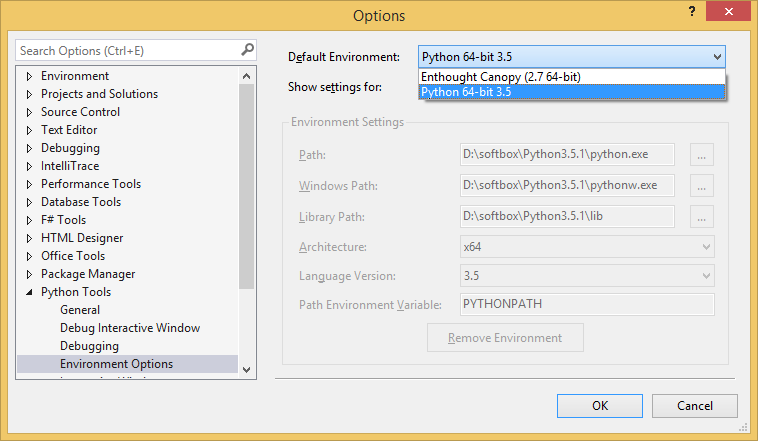Click the Search Options input field
Screen dimensions: 758x441
tap(125, 50)
